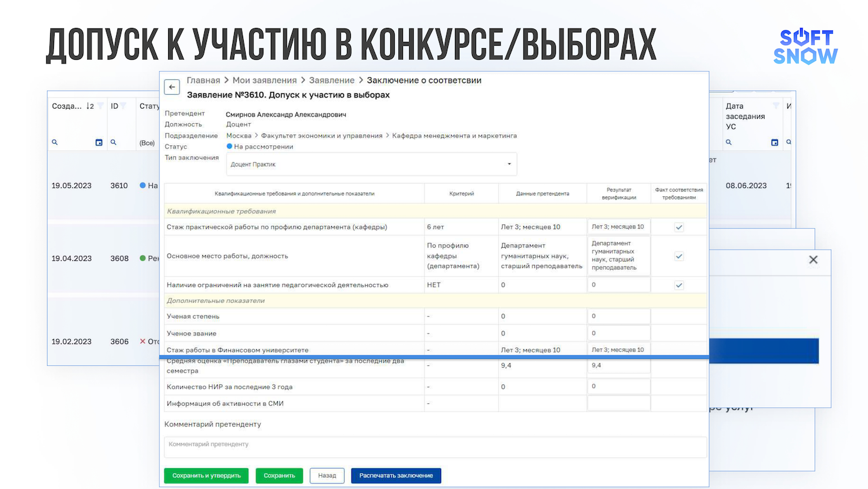This screenshot has width=868, height=489.
Task: Open the Тип заключения dropdown showing Доцент Практик
Action: coord(371,164)
